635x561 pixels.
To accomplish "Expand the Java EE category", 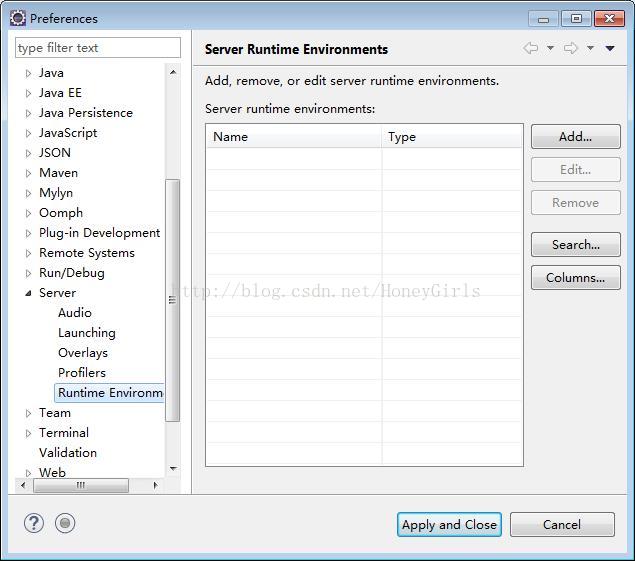I will coord(28,93).
